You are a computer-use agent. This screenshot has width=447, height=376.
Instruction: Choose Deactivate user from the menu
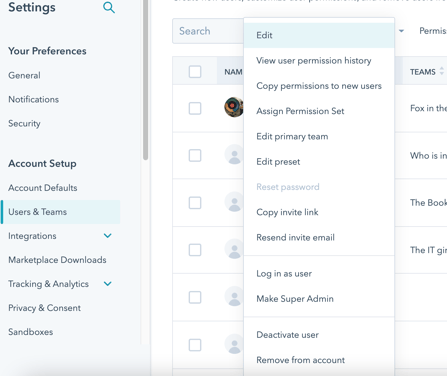pyautogui.click(x=287, y=335)
